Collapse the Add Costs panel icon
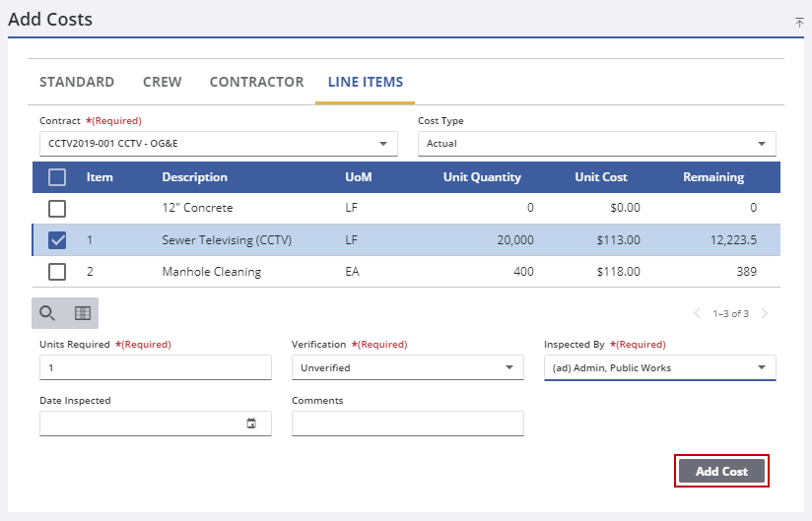Viewport: 812px width, 521px height. 799,22
